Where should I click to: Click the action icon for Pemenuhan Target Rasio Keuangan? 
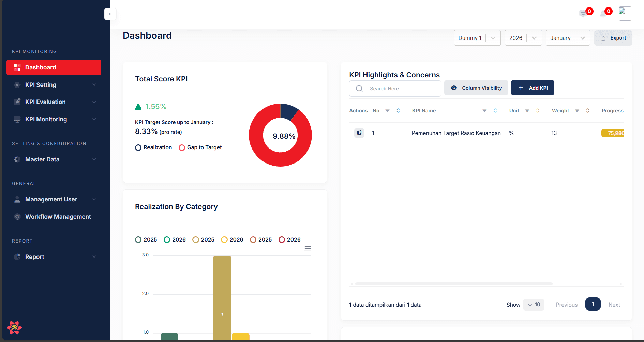[x=359, y=133]
